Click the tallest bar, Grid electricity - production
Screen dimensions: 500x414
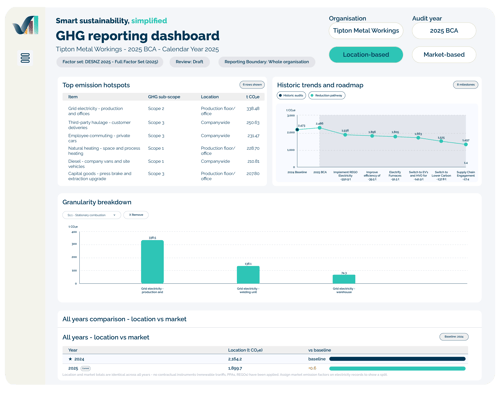coord(152,262)
